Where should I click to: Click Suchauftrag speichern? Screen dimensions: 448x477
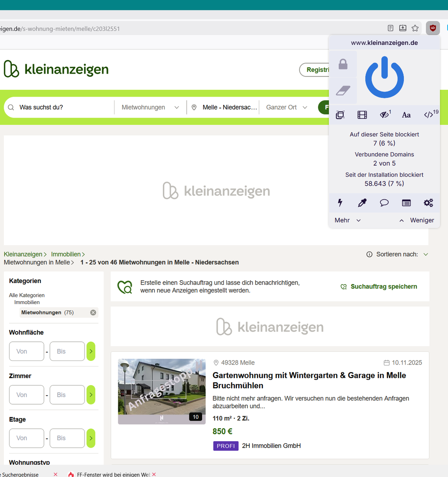pyautogui.click(x=379, y=287)
